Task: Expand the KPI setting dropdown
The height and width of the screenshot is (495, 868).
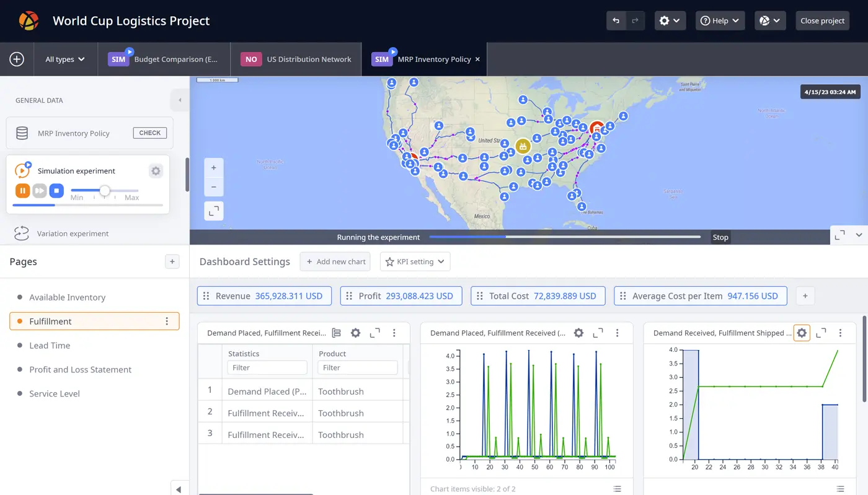Action: click(415, 261)
